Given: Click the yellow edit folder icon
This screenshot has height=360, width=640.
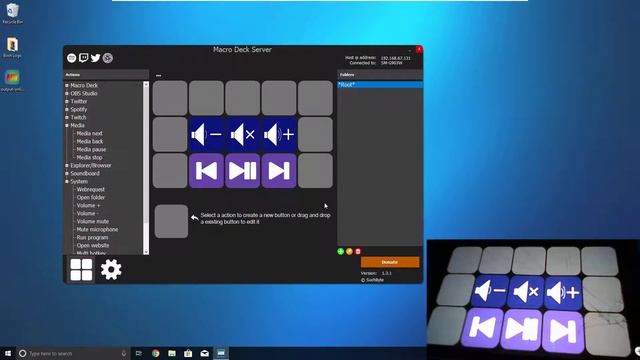Looking at the screenshot, I should click(x=349, y=251).
